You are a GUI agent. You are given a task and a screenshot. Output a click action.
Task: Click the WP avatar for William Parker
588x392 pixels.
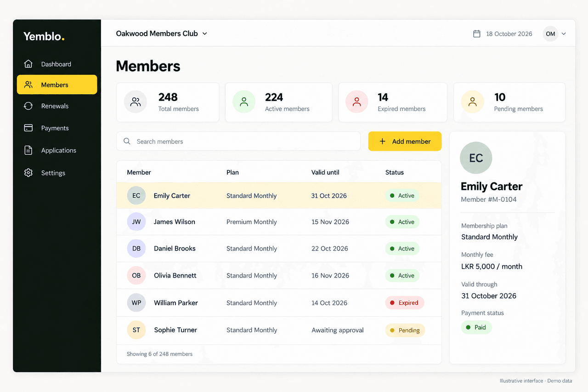pos(136,303)
